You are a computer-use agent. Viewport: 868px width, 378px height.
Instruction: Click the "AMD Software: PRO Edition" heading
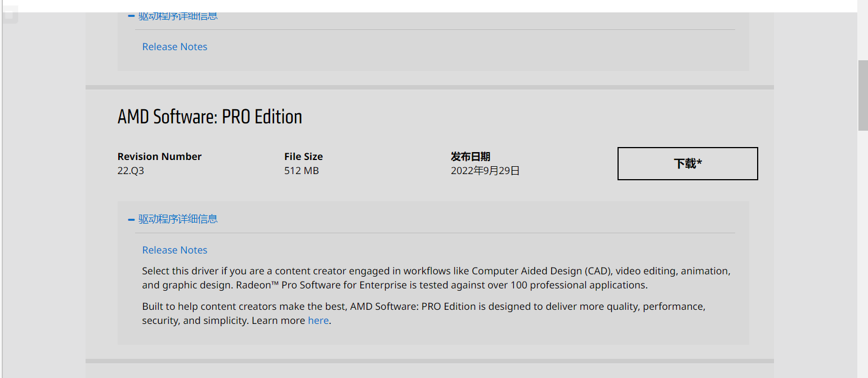pyautogui.click(x=210, y=117)
